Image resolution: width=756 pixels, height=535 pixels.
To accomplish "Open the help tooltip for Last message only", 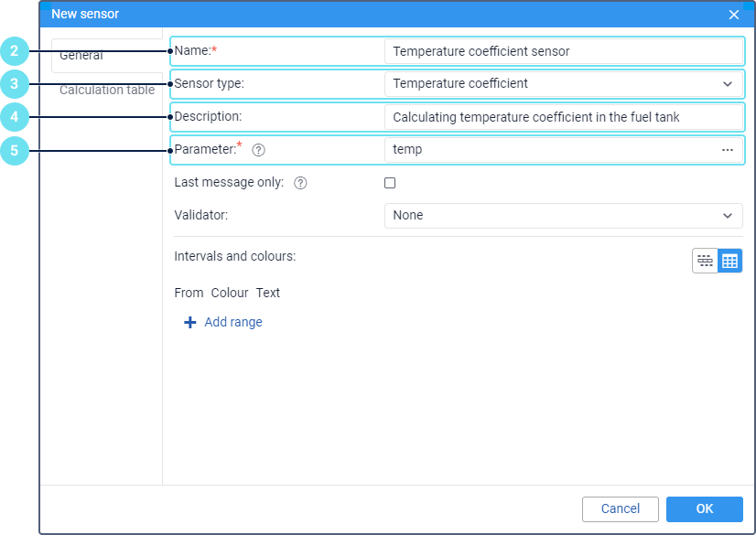I will click(300, 183).
